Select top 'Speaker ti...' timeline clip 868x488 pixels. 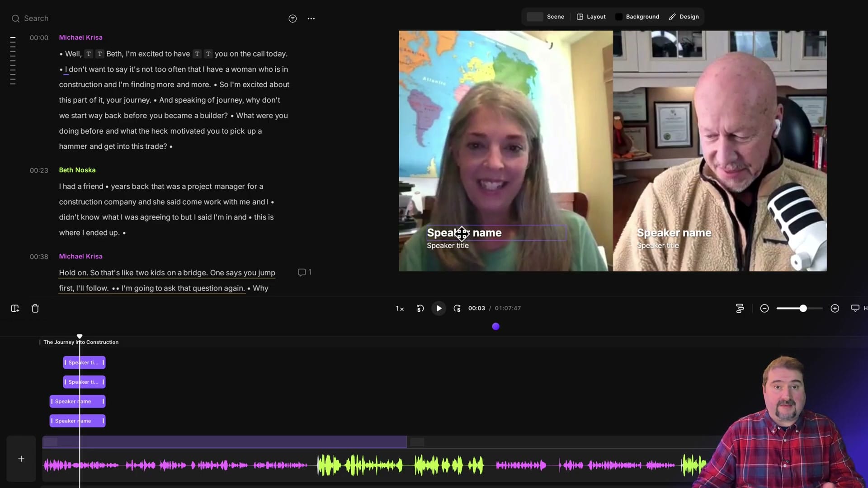(84, 362)
